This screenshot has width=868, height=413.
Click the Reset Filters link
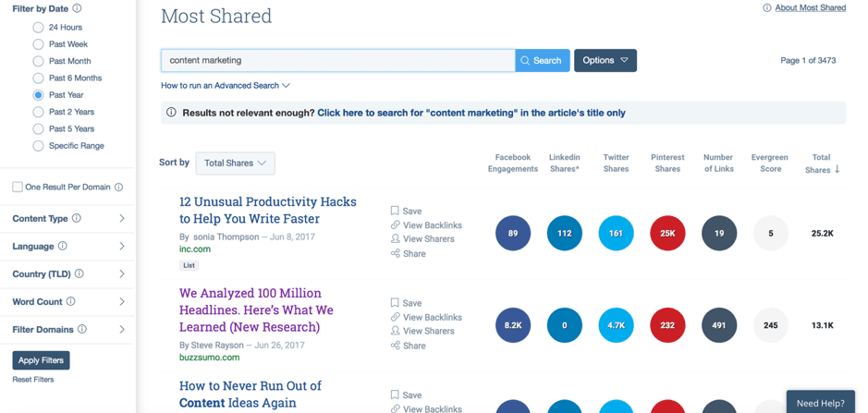click(x=33, y=380)
